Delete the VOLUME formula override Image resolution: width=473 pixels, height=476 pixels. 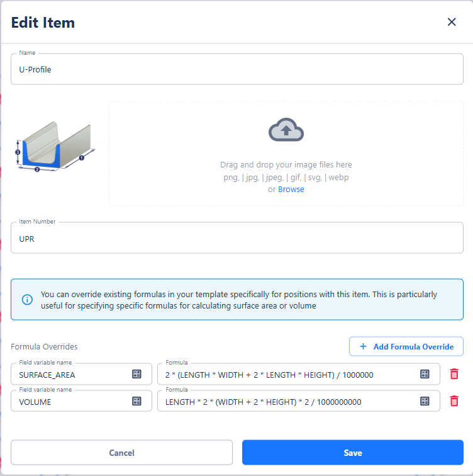[x=454, y=401]
